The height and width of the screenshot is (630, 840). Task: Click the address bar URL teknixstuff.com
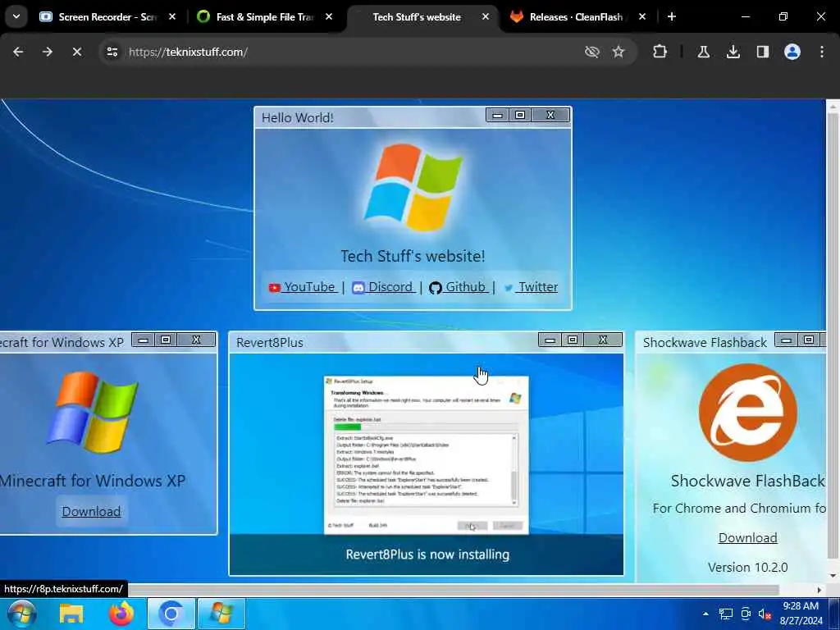point(188,52)
